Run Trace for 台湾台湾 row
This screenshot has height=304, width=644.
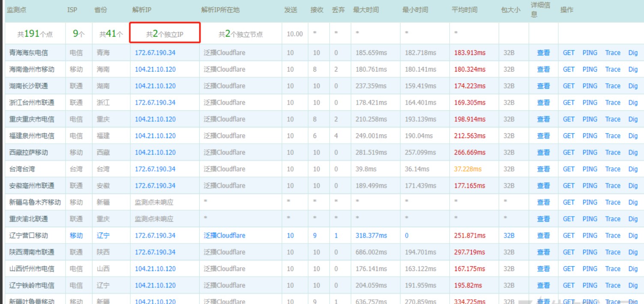pos(613,169)
